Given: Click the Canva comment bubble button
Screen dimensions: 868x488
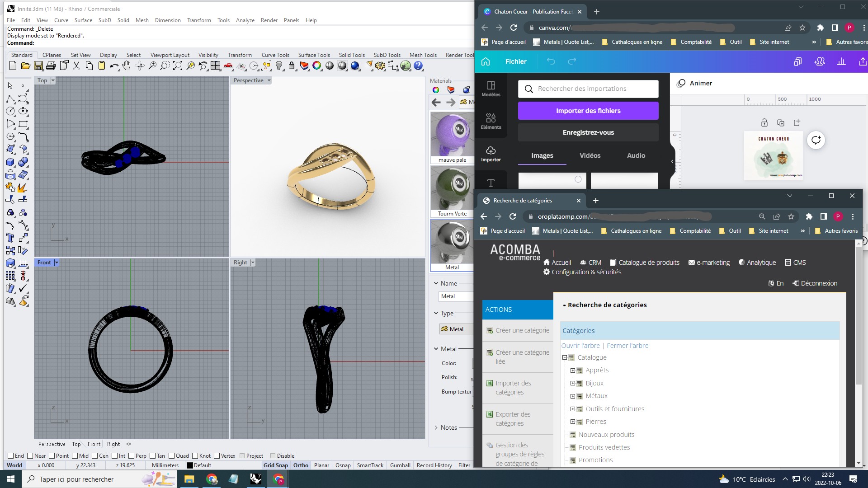Looking at the screenshot, I should 816,140.
